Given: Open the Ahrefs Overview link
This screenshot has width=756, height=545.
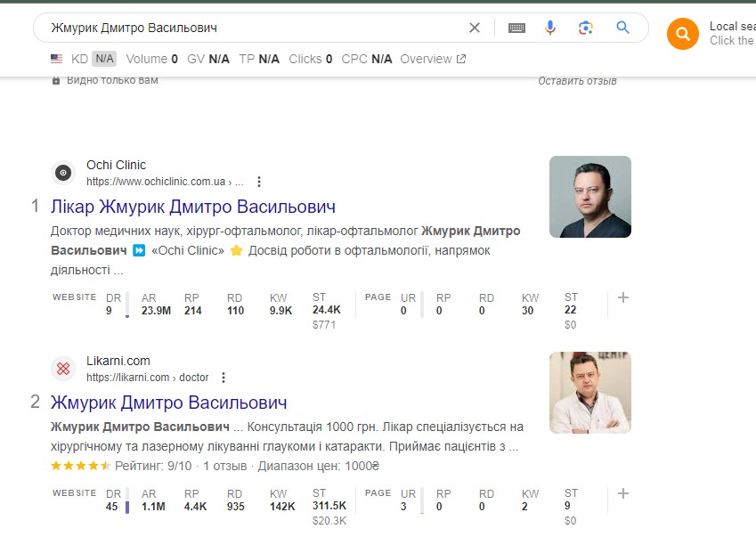Looking at the screenshot, I should (x=433, y=59).
